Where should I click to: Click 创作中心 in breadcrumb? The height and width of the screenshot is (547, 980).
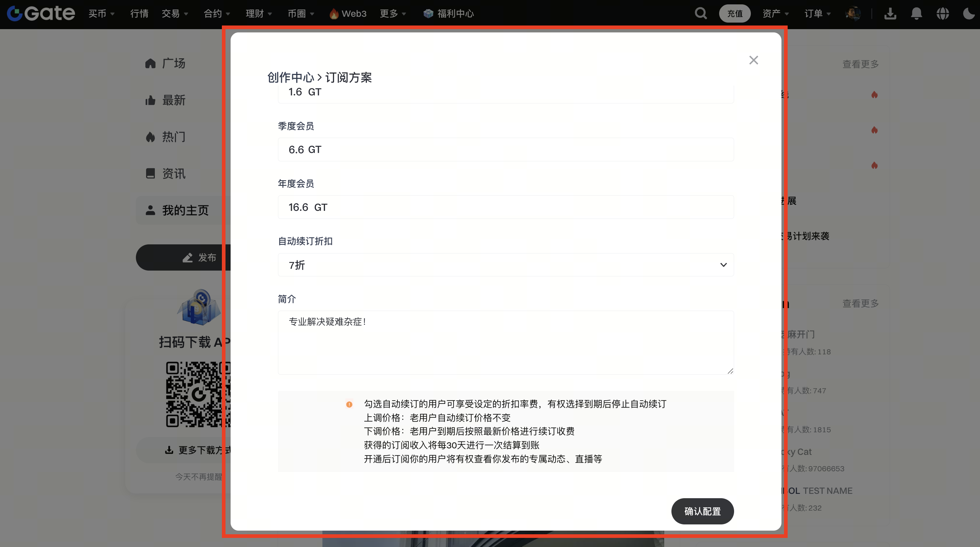[x=291, y=78]
